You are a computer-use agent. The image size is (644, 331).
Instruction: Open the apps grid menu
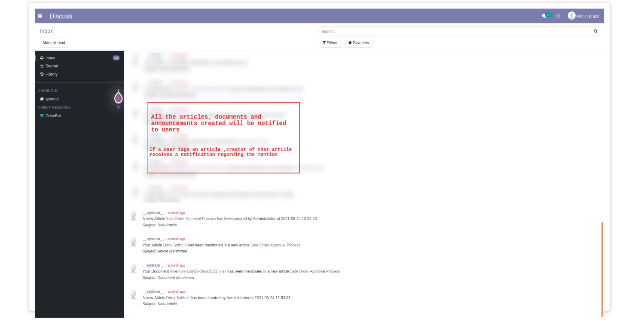click(40, 16)
